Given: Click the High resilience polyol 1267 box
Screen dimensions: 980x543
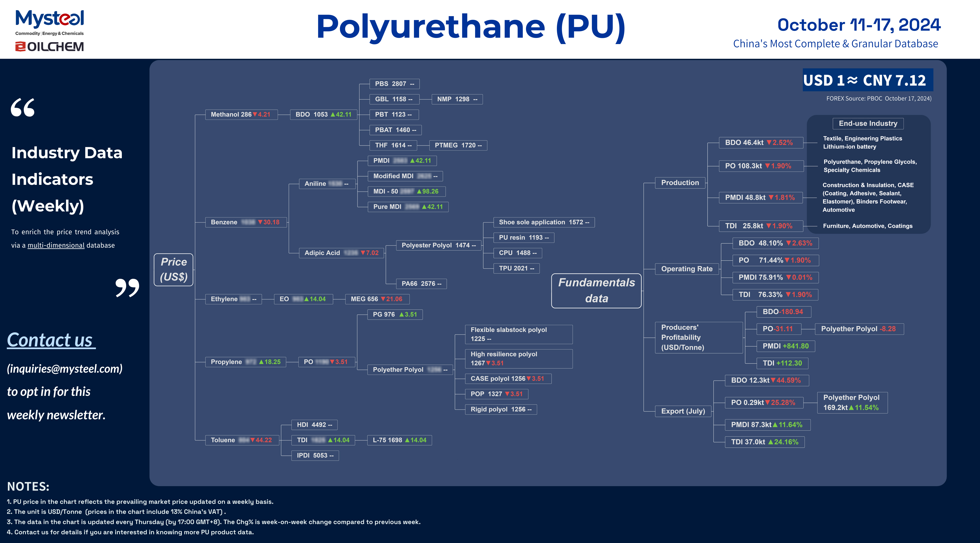Looking at the screenshot, I should pyautogui.click(x=519, y=359).
